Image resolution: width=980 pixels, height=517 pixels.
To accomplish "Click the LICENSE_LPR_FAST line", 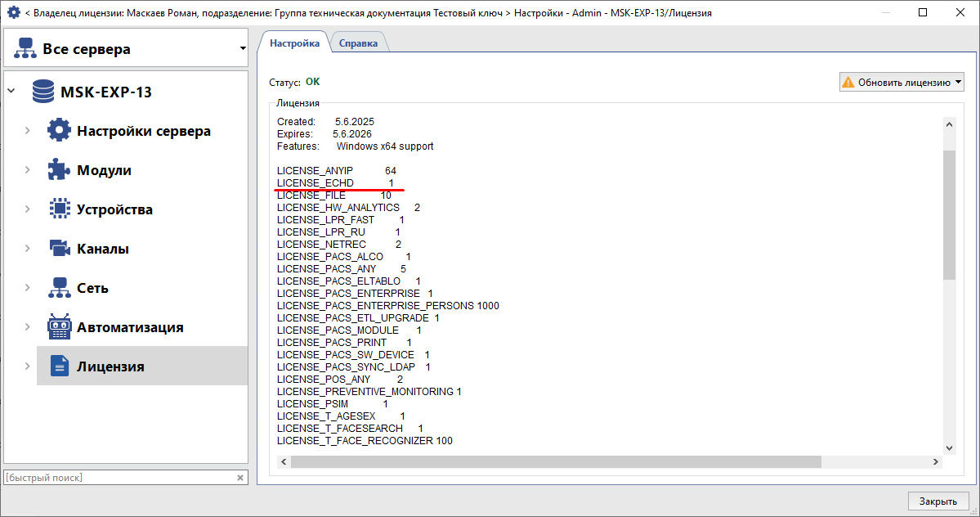I will pyautogui.click(x=341, y=220).
